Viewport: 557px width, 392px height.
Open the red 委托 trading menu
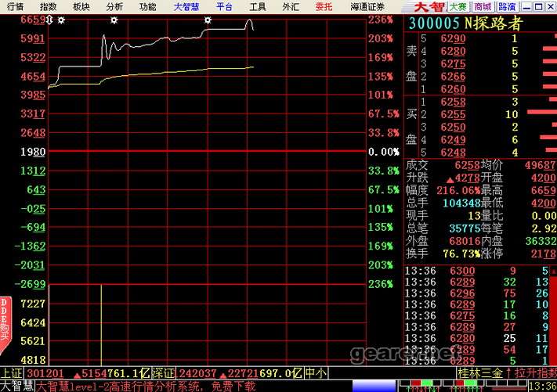(x=324, y=6)
